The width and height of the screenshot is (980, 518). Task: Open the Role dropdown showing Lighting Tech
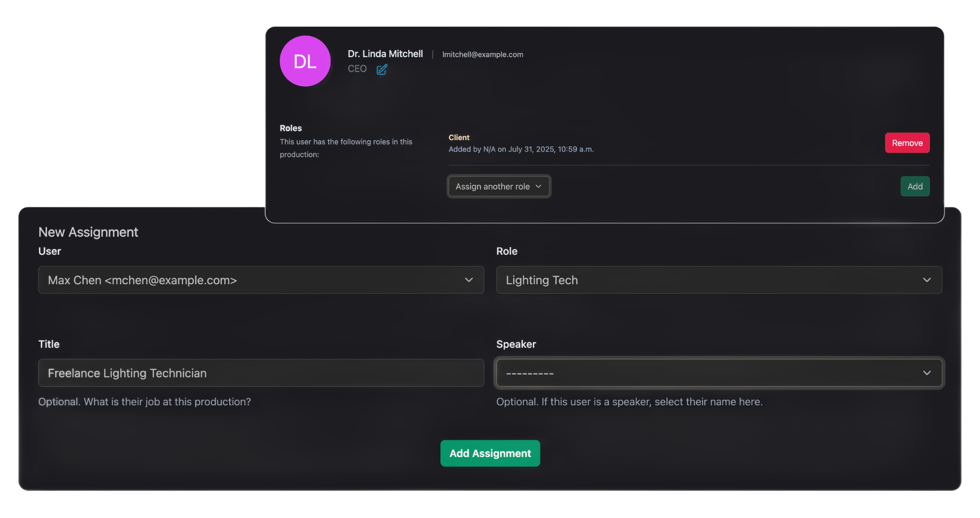tap(719, 280)
